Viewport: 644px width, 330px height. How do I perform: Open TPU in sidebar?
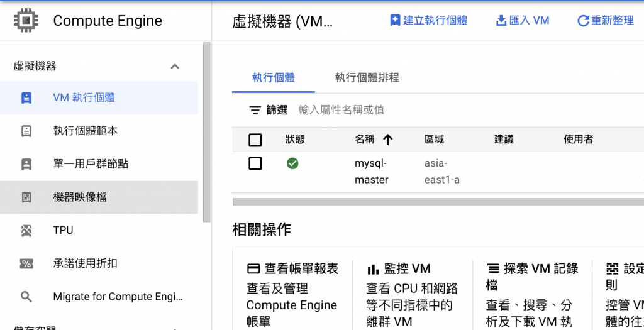(x=99, y=231)
